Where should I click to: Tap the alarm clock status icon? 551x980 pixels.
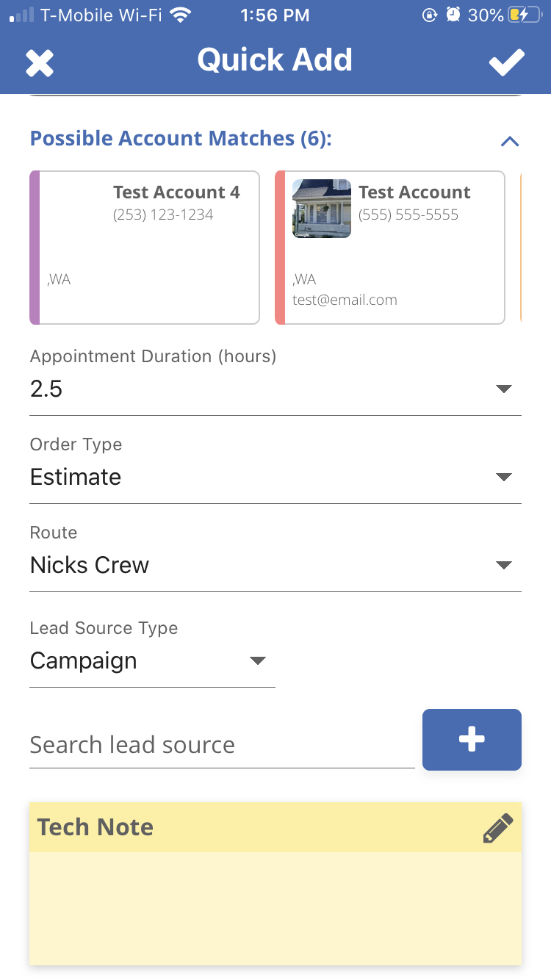point(453,15)
